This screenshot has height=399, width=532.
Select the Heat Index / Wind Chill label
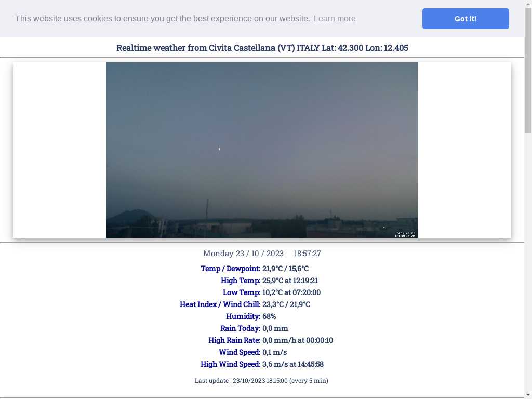pos(220,304)
